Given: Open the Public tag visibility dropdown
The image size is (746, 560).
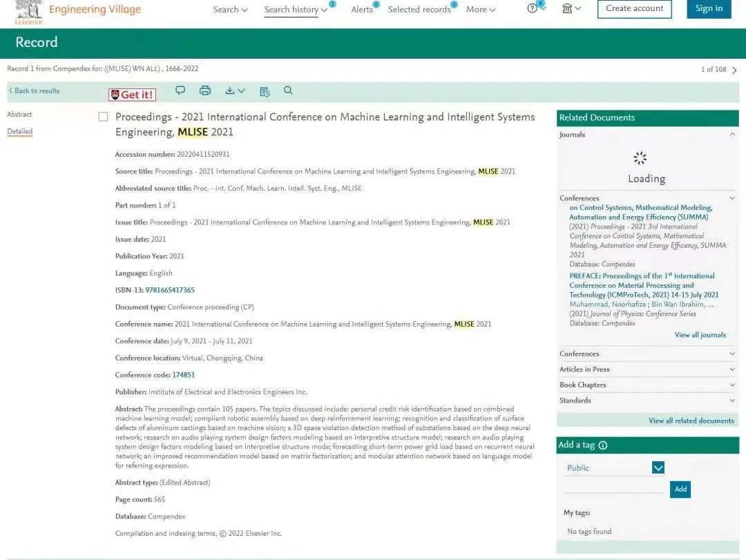Looking at the screenshot, I should [658, 467].
